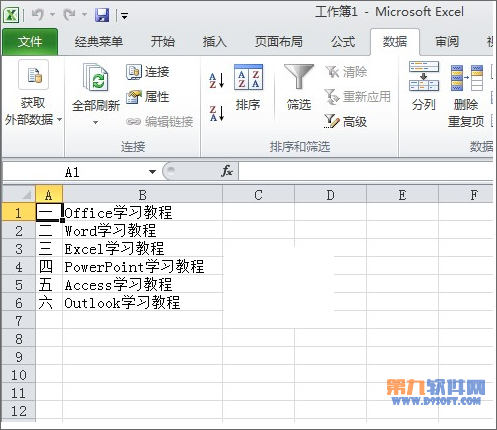497x430 pixels.
Task: Switch to 审阅 tab
Action: [x=447, y=42]
